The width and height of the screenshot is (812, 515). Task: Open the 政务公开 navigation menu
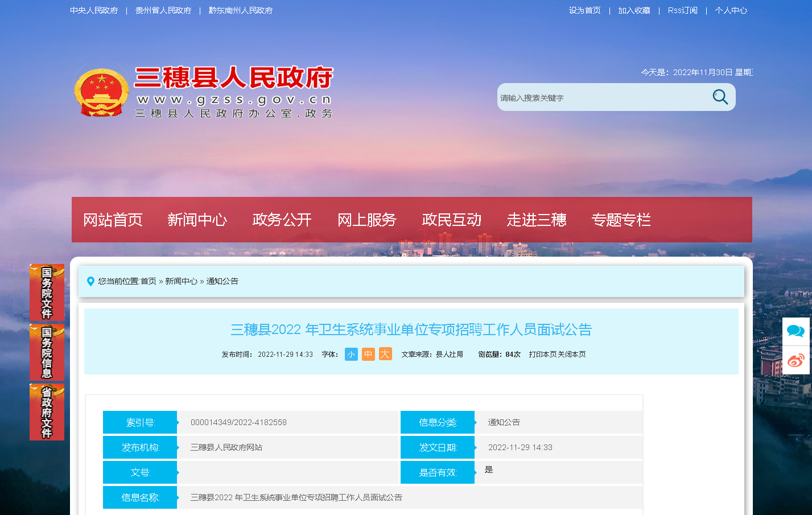[x=282, y=220]
